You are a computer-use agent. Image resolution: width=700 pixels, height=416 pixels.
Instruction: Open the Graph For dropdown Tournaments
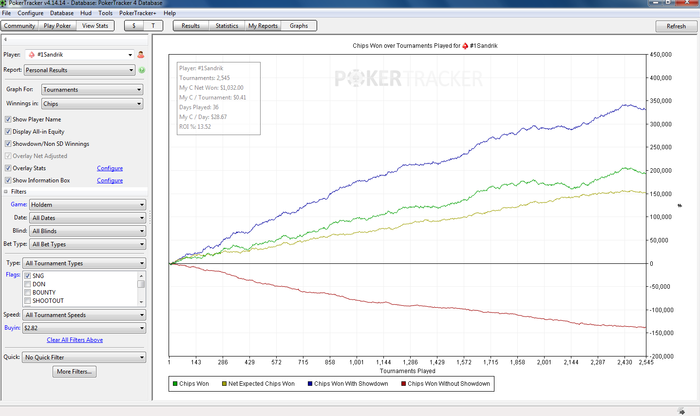(92, 89)
